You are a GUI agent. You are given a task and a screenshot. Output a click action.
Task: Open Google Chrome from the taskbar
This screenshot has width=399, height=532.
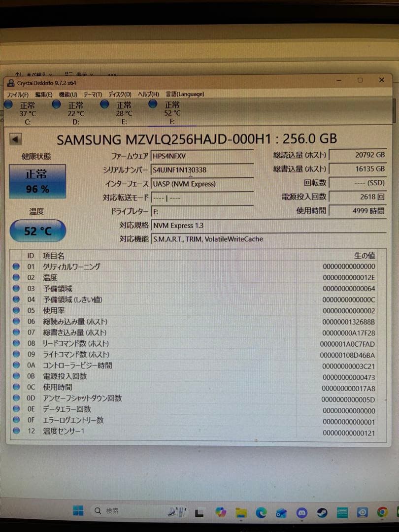382,512
